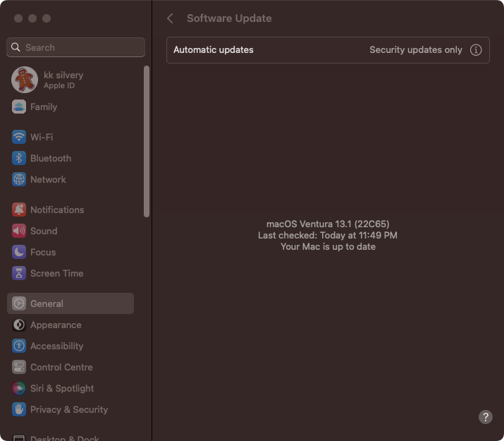This screenshot has width=504, height=441.
Task: Click the Security updates only text
Action: click(416, 50)
